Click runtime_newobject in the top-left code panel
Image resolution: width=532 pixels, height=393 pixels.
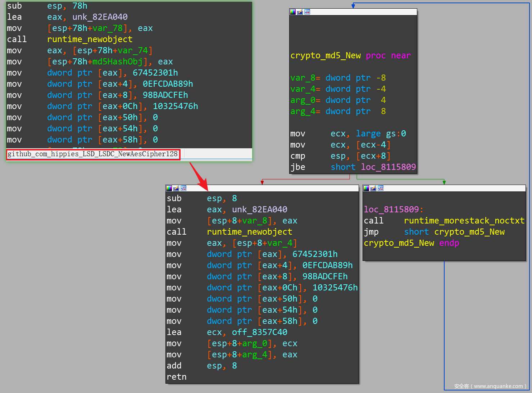[90, 39]
